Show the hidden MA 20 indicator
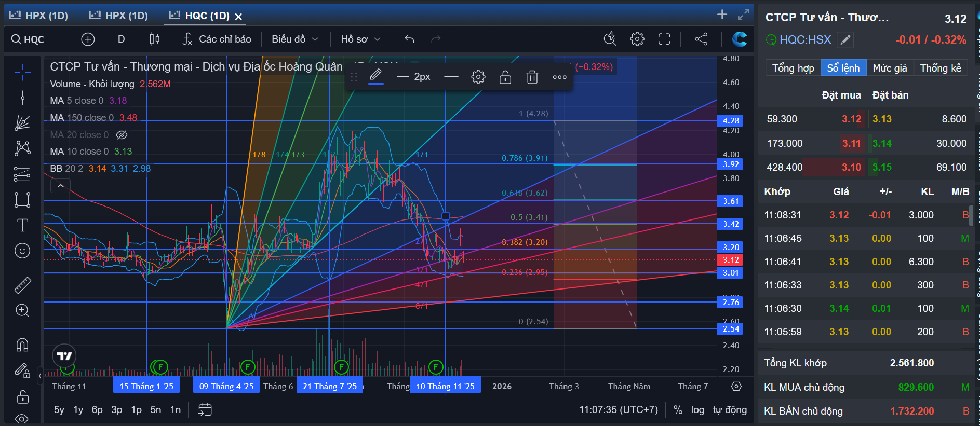Image resolution: width=980 pixels, height=426 pixels. [x=122, y=135]
